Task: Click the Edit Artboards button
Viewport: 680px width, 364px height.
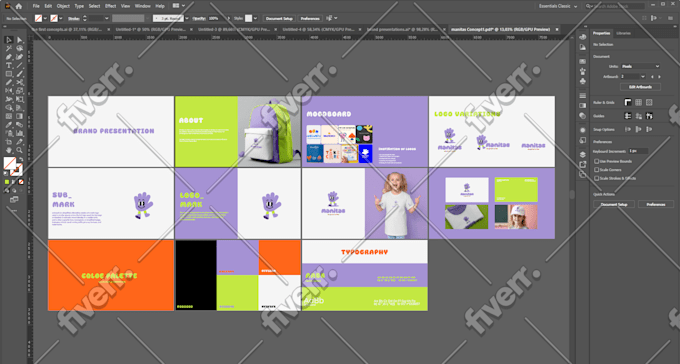Action: [640, 87]
